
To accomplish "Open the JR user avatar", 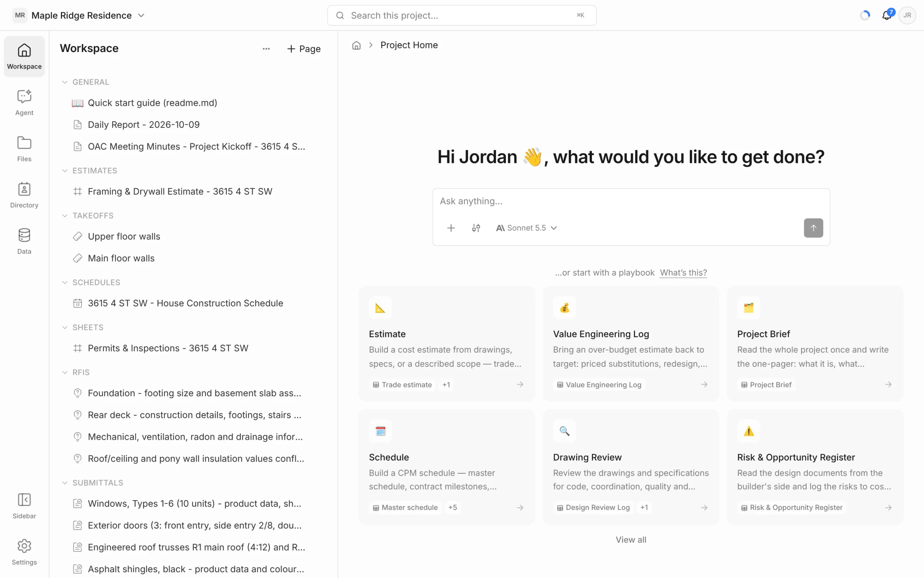I will click(x=907, y=15).
